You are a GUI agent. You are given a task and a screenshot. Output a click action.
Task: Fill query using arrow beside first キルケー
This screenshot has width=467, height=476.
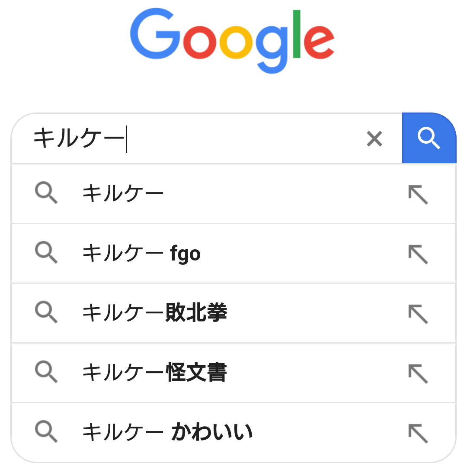click(418, 194)
